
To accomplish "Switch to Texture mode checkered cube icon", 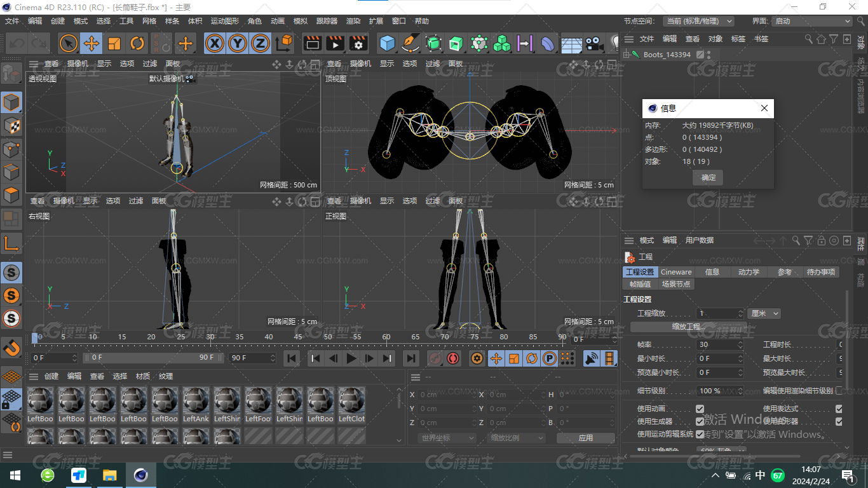I will pos(11,126).
